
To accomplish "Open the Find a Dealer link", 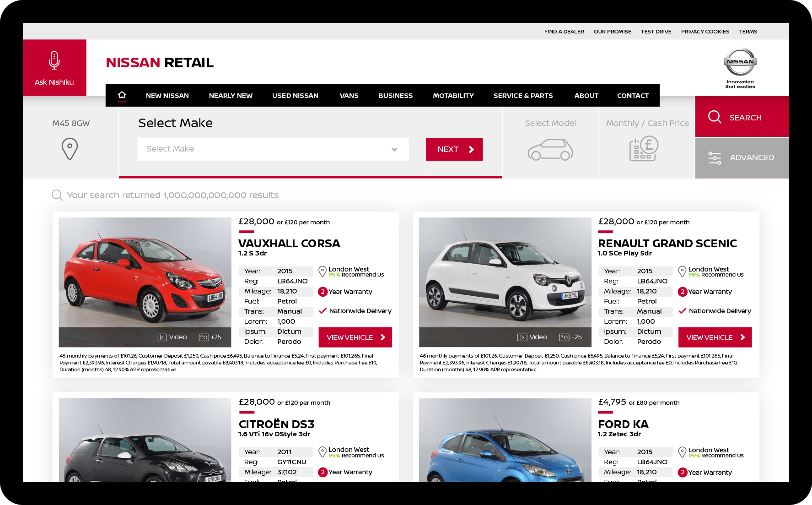I will tap(564, 32).
